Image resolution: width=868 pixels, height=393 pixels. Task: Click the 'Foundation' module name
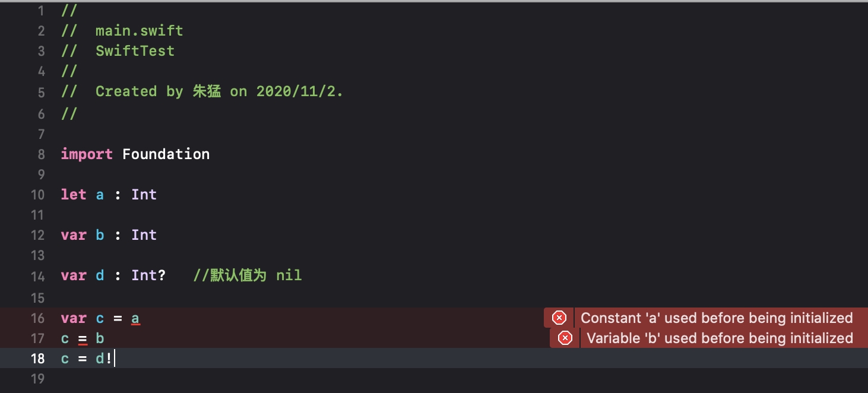pos(166,154)
